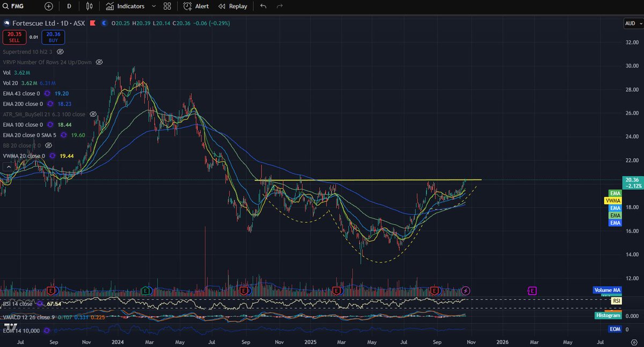The image size is (644, 347).
Task: Click the RSI value 67.54
Action: coord(54,303)
